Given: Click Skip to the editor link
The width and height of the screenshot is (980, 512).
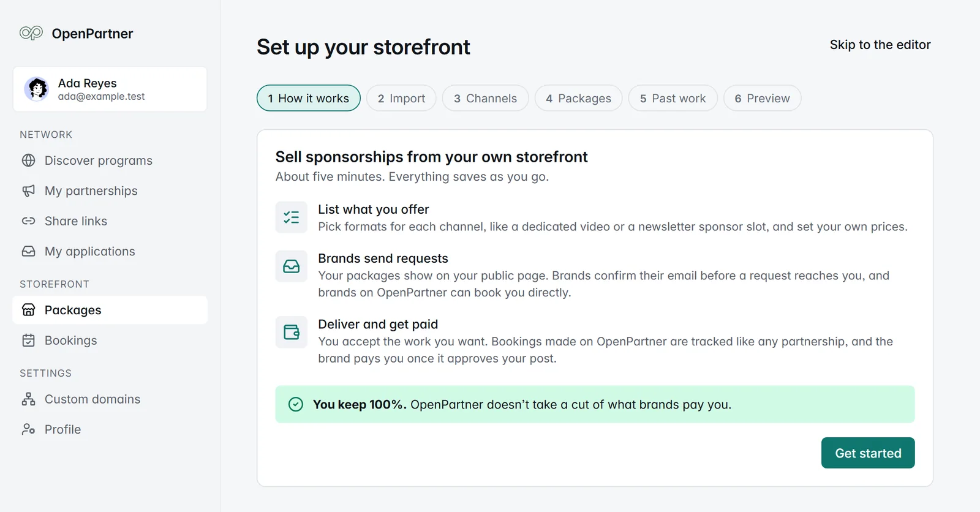Looking at the screenshot, I should pyautogui.click(x=880, y=45).
